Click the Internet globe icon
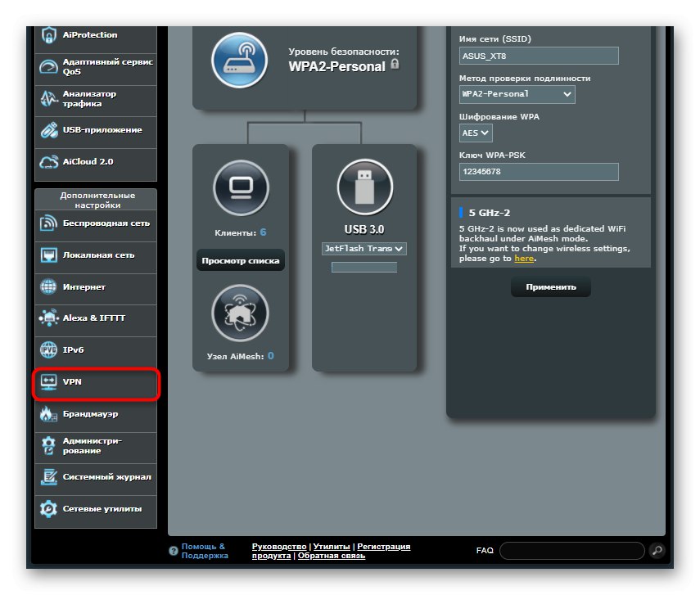This screenshot has width=700, height=595. click(x=48, y=286)
